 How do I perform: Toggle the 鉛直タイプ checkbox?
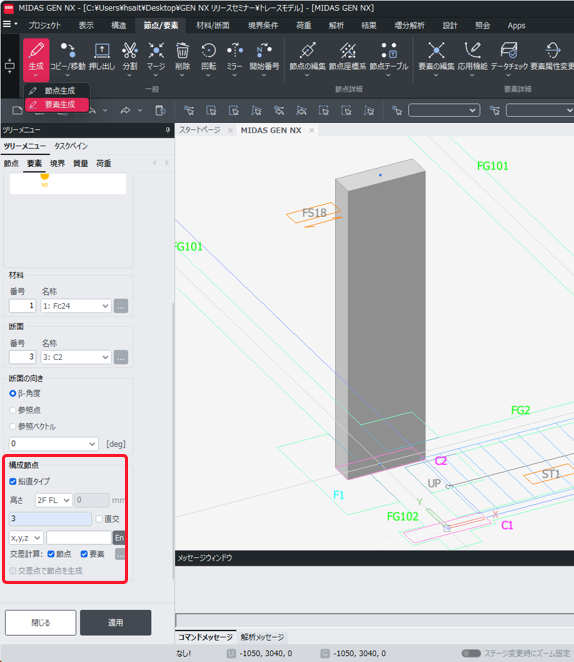coord(13,482)
